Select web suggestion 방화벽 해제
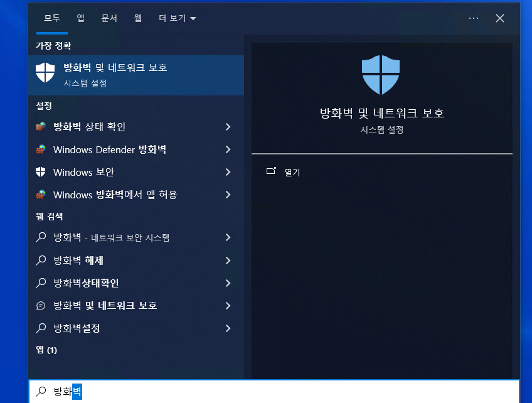532x403 pixels. click(x=136, y=261)
